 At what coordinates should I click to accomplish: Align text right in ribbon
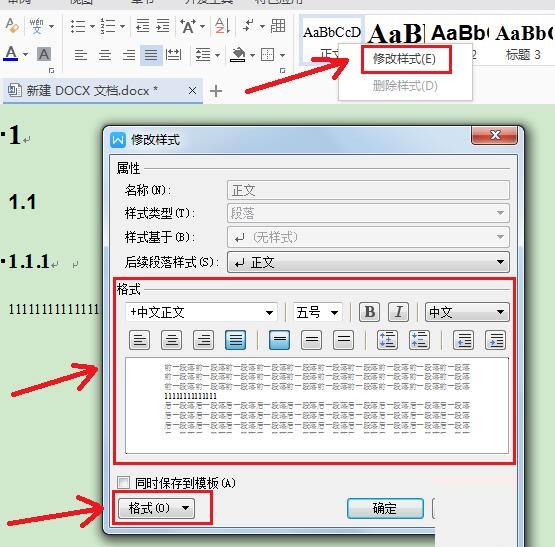(x=128, y=55)
